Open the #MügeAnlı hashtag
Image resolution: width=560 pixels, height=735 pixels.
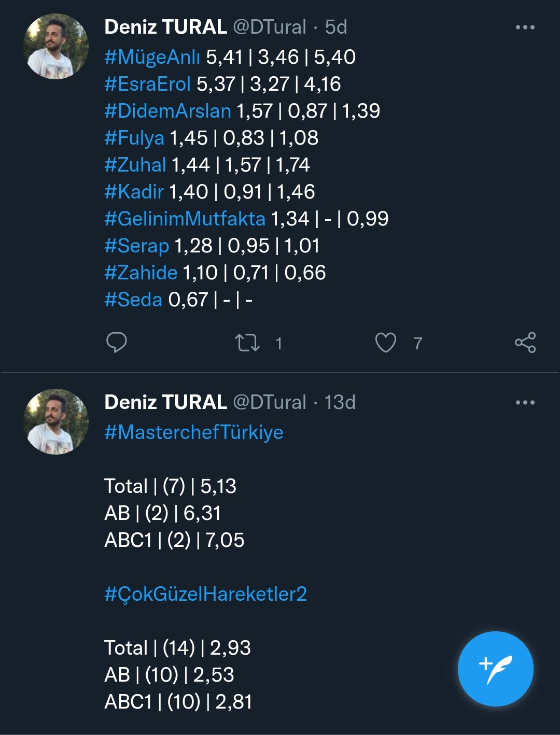pyautogui.click(x=152, y=57)
